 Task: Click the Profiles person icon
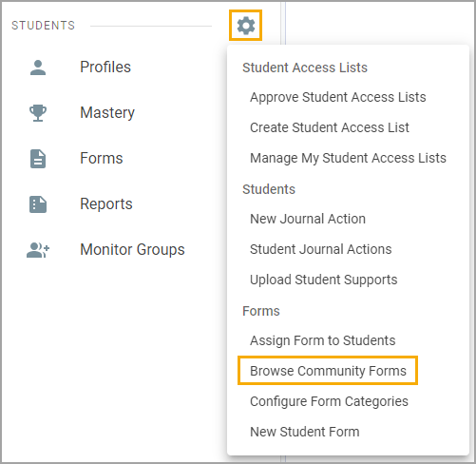point(38,68)
